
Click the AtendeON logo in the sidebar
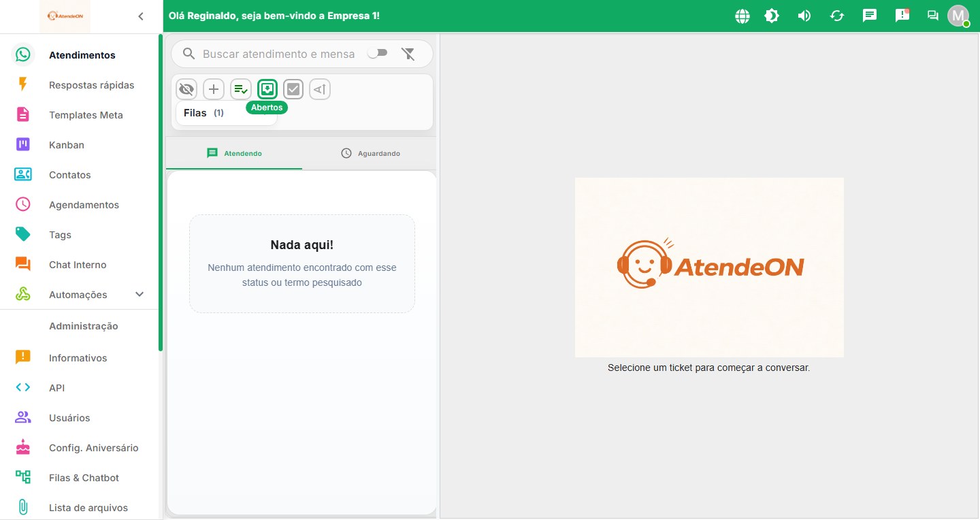65,16
